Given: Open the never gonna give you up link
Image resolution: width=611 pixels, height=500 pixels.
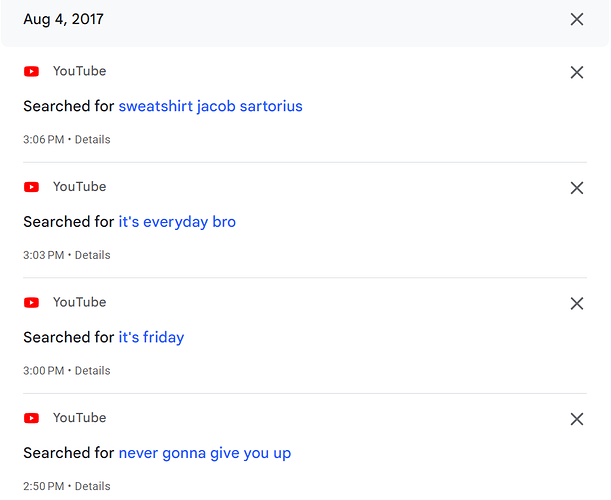Looking at the screenshot, I should (205, 453).
